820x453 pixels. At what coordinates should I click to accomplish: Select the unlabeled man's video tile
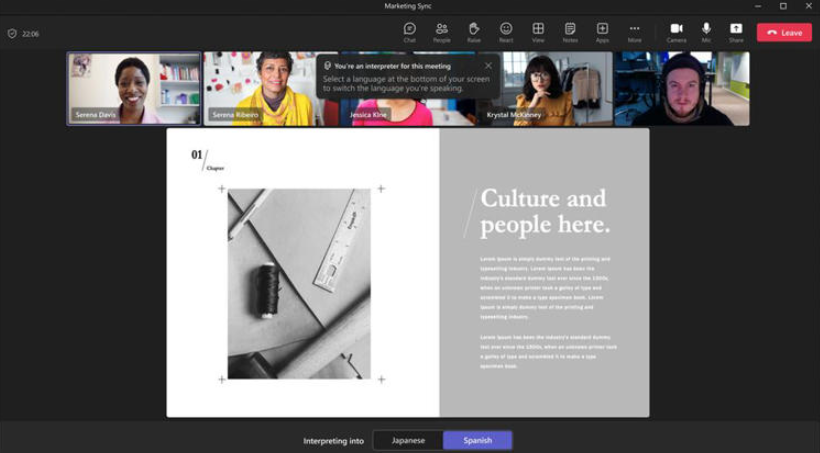[x=682, y=88]
